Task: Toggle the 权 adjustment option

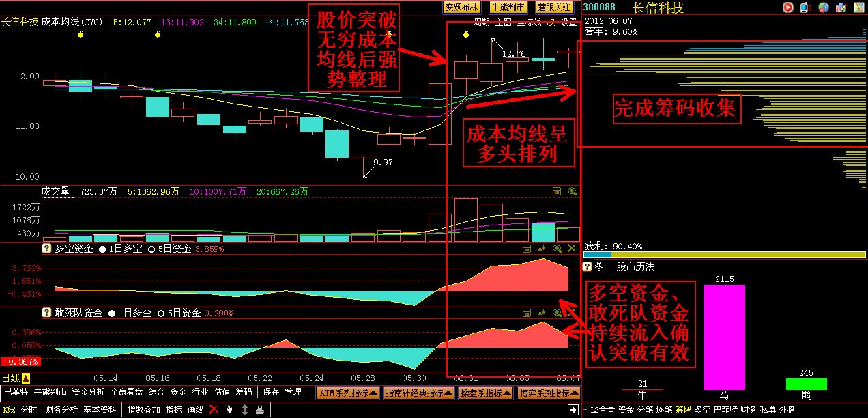Action: click(x=551, y=22)
